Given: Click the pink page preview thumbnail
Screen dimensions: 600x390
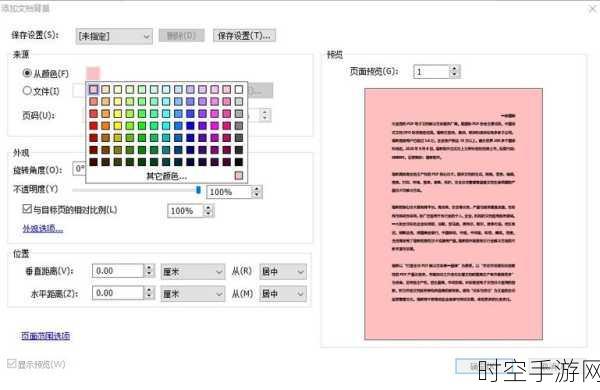Looking at the screenshot, I should pos(453,214).
